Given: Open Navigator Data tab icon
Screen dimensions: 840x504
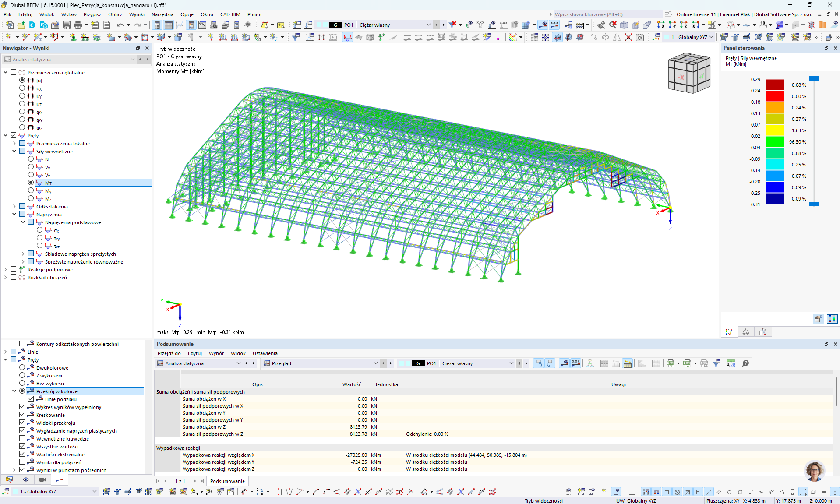Looking at the screenshot, I should coord(9,479).
